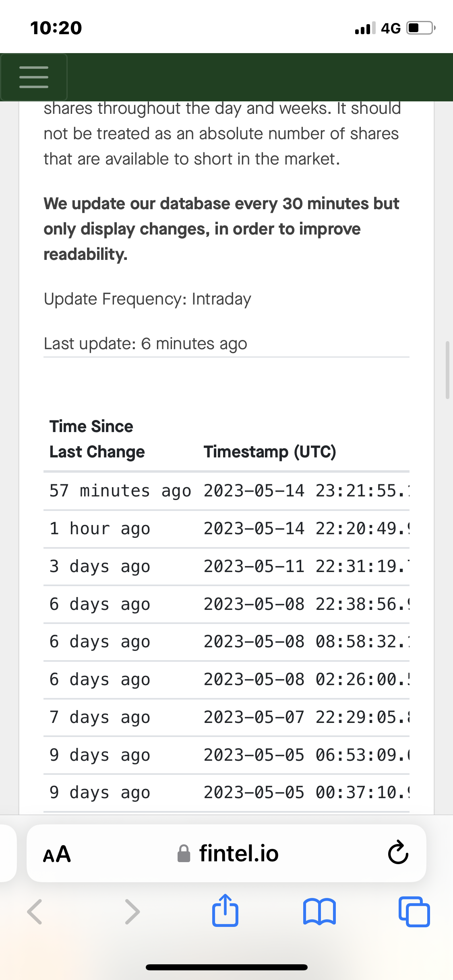Viewport: 453px width, 980px height.
Task: Go forward with the right chevron
Action: pos(132,911)
